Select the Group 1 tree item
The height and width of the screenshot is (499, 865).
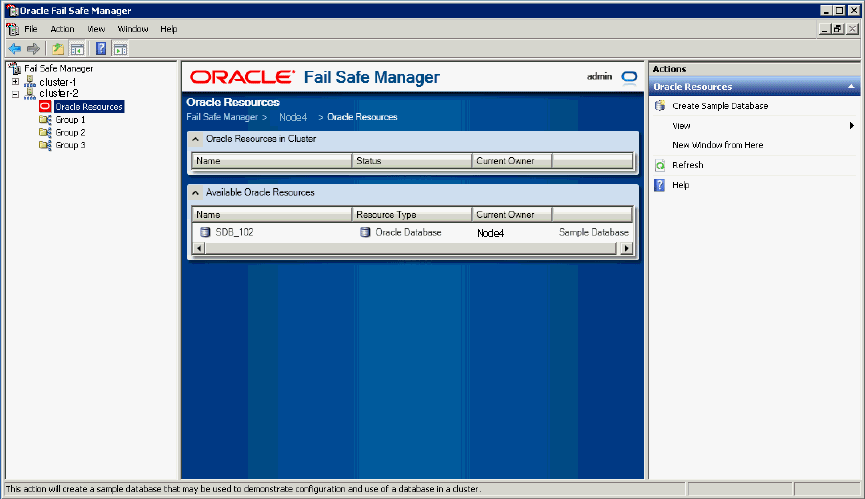pyautogui.click(x=70, y=120)
